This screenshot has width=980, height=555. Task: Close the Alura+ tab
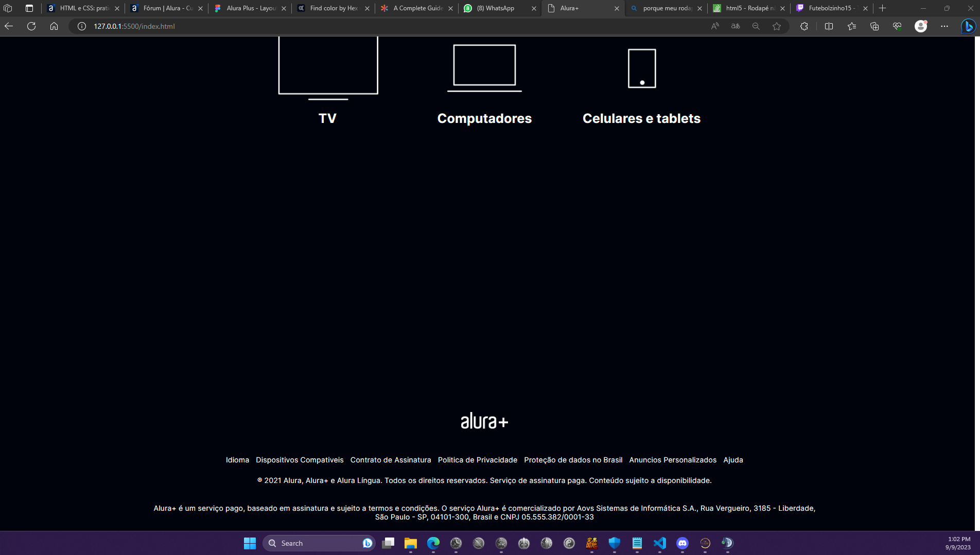coord(617,8)
